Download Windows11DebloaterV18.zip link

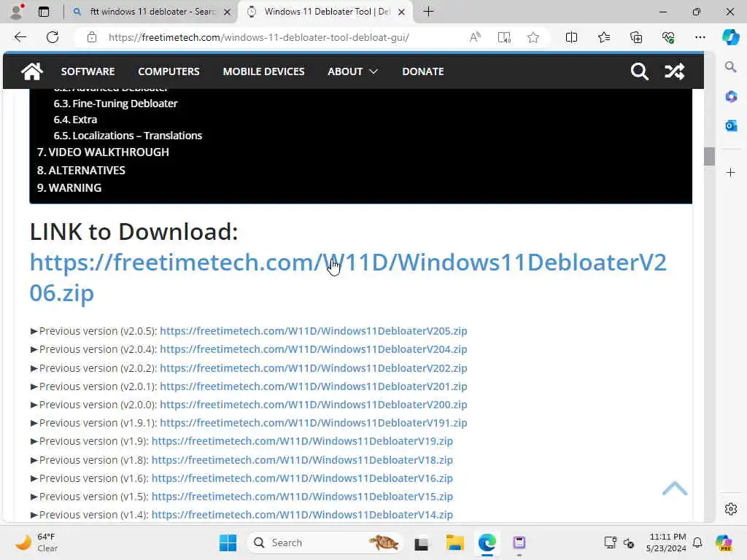[x=302, y=460]
